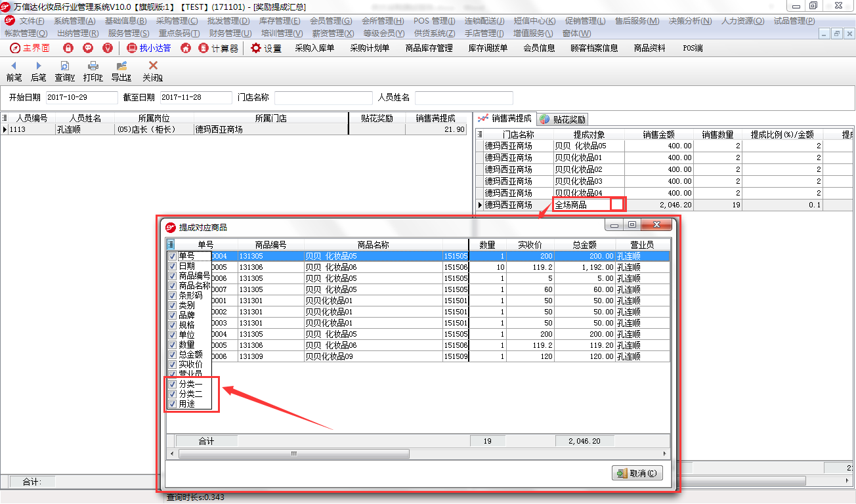Screen dimensions: 856x504
Task: Open the 主界面 compass icon
Action: coord(15,48)
